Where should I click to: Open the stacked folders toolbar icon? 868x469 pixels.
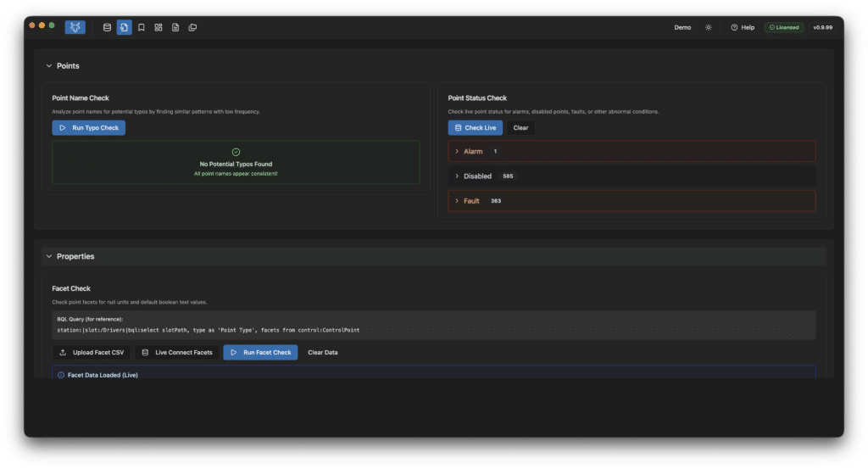(192, 27)
